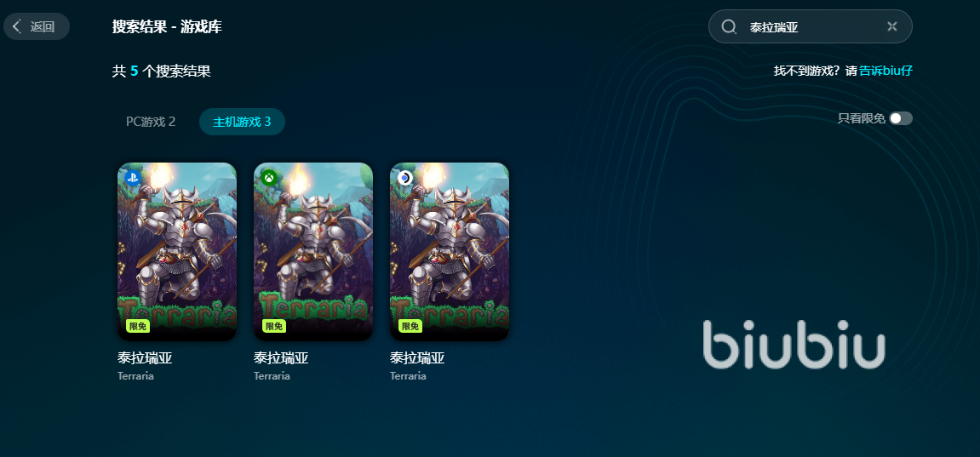Enable the 只看限免 toggle switch
Screen dimensions: 980x457
(x=901, y=118)
